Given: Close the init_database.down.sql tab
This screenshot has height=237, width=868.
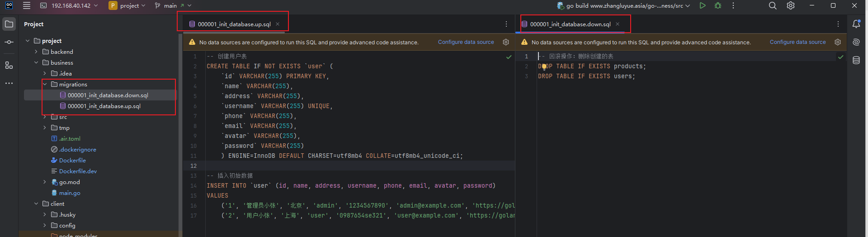Looking at the screenshot, I should point(618,24).
